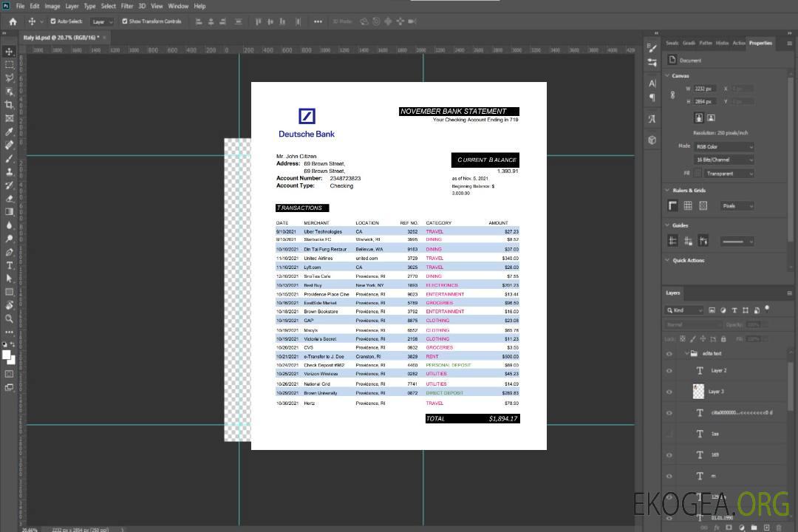
Task: Hide the '169' text layer
Action: pyautogui.click(x=669, y=455)
